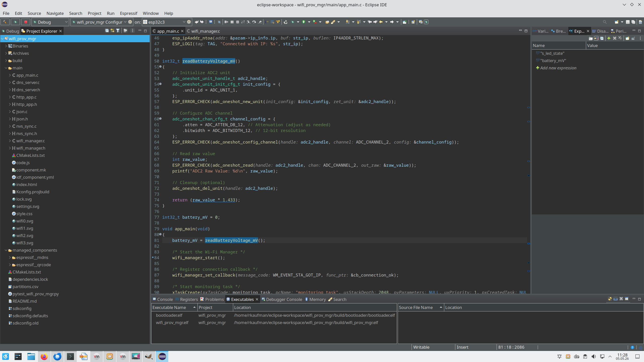The width and height of the screenshot is (644, 362).
Task: Click the Build hammer icon
Action: tap(5, 22)
